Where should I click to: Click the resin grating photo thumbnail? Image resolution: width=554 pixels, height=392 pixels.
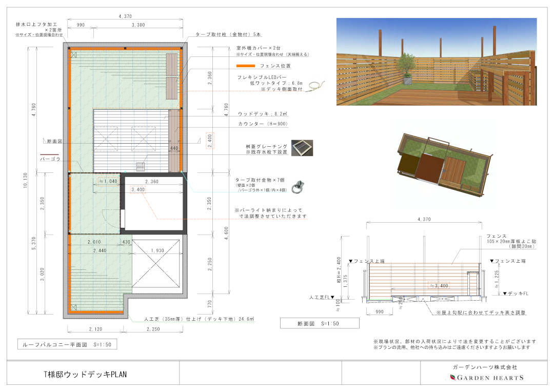[302, 148]
